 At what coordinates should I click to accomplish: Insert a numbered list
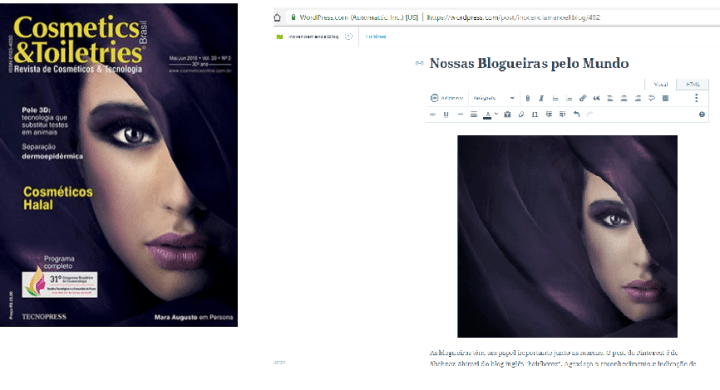pos(569,98)
